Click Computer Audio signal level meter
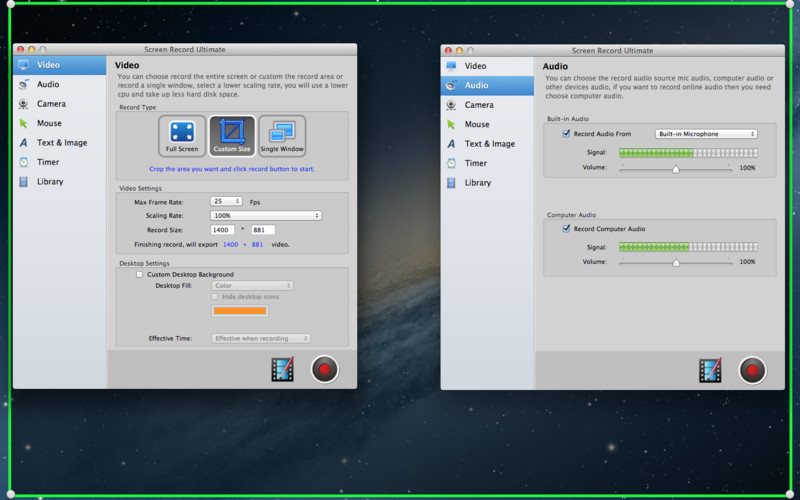 (688, 247)
